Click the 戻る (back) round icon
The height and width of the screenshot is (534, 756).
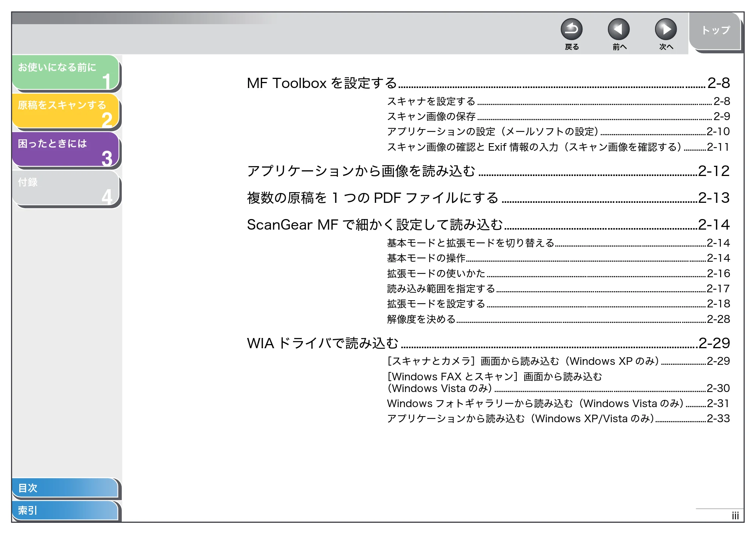pyautogui.click(x=571, y=29)
